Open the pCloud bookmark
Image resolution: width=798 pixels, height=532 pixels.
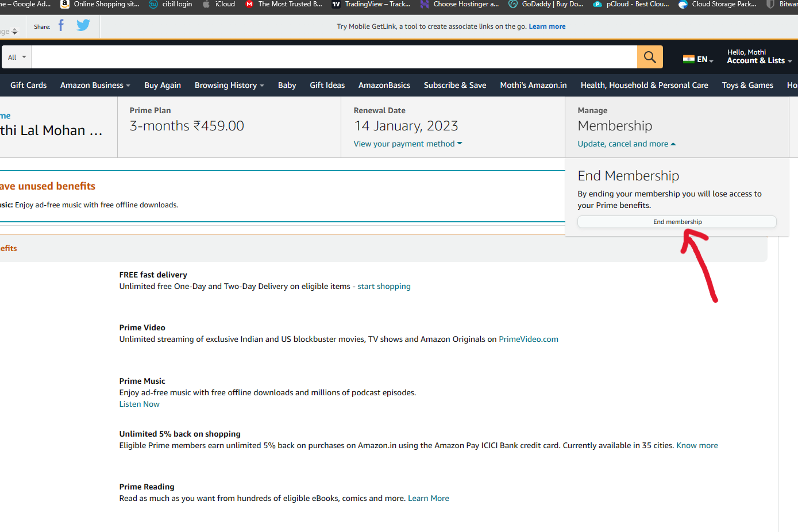(631, 4)
